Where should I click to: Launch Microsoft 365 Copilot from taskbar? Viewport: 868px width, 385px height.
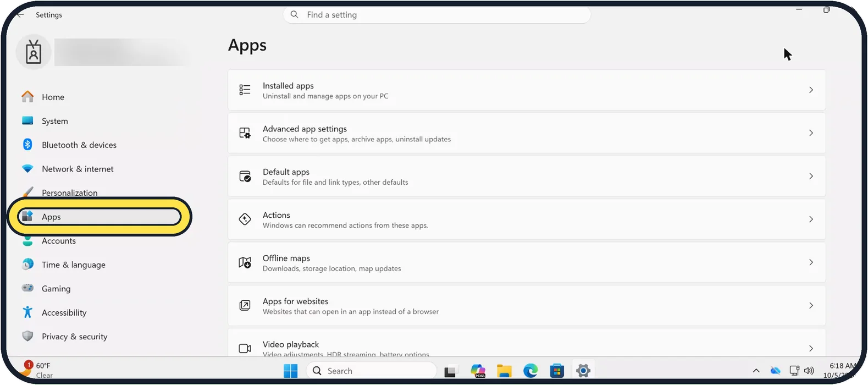(478, 371)
